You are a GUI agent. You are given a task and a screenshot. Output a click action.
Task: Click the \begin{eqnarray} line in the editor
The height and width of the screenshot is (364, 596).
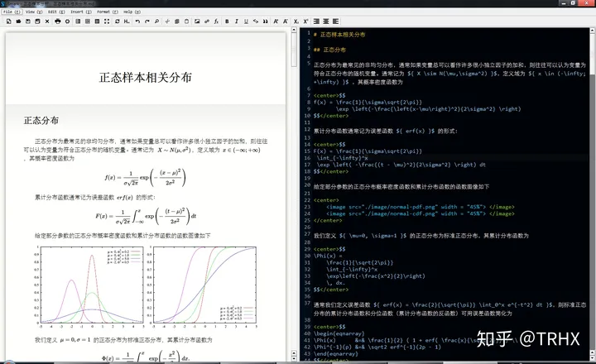click(x=339, y=333)
